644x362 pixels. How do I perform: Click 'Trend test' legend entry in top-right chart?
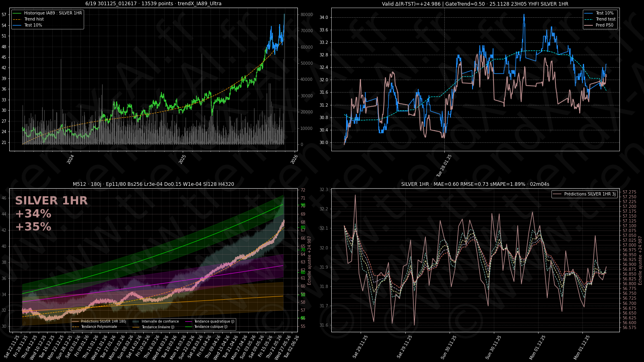(x=605, y=19)
